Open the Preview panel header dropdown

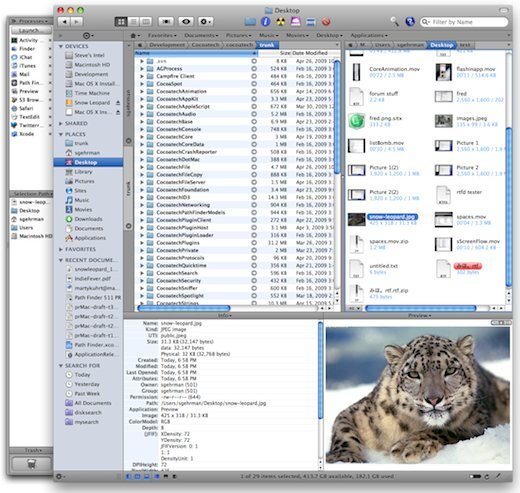coord(420,316)
